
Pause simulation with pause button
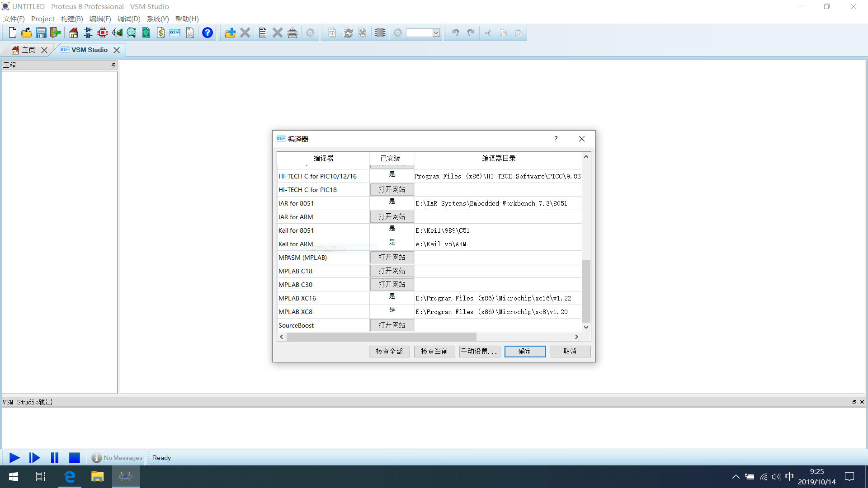(x=55, y=458)
